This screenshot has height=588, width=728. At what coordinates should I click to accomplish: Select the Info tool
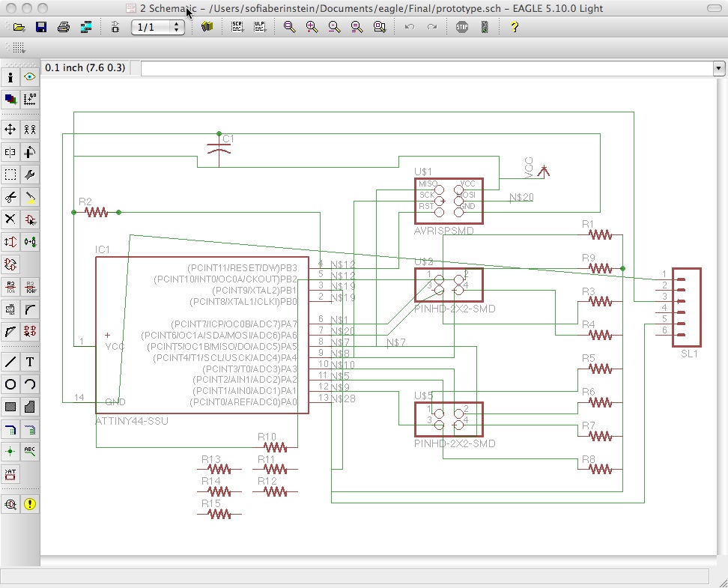point(10,77)
